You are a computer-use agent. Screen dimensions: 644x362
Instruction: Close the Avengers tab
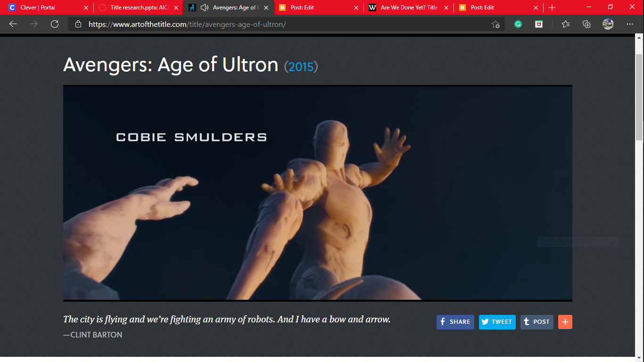266,8
